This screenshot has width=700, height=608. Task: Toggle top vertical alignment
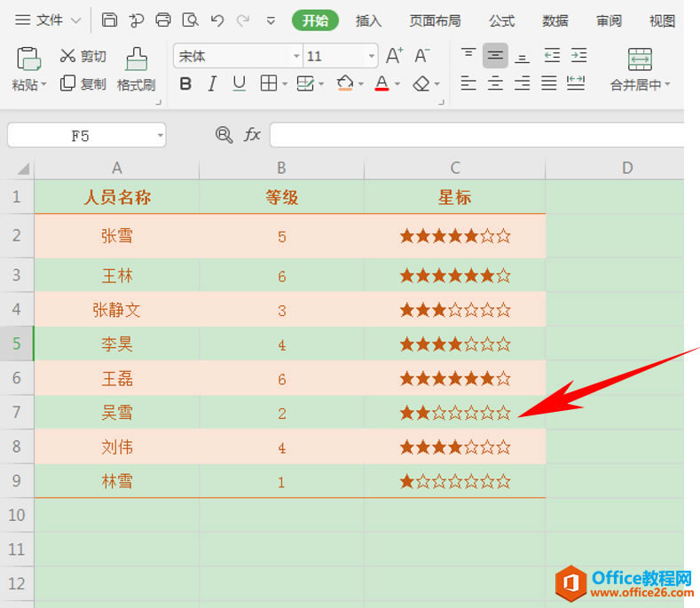point(468,55)
